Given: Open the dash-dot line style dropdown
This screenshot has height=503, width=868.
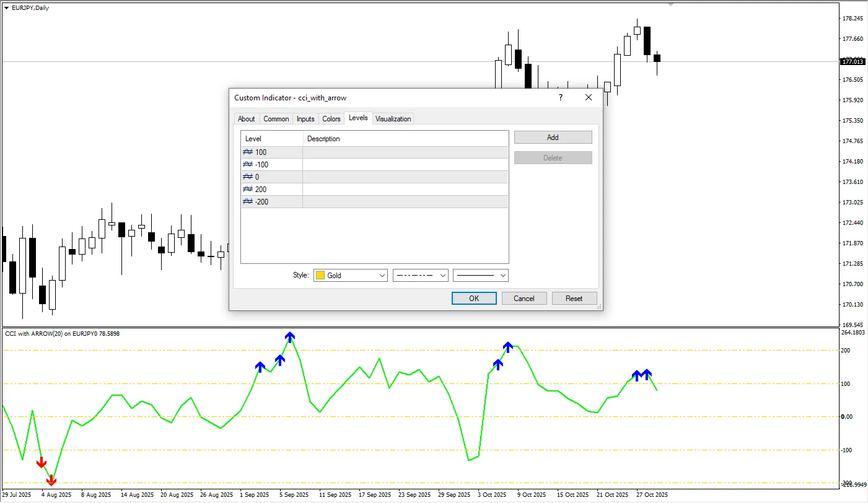Looking at the screenshot, I should 442,275.
